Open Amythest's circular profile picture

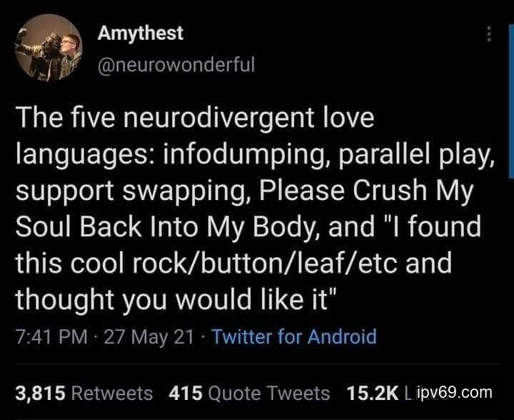[x=49, y=48]
